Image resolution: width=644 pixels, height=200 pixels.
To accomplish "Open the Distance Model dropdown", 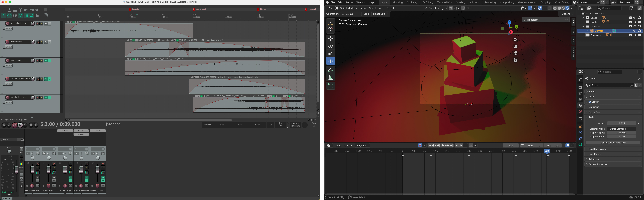I will pyautogui.click(x=622, y=129).
